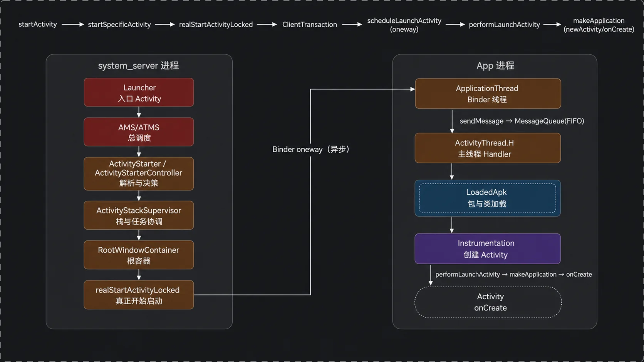Select the ClientTransaction step label
The width and height of the screenshot is (644, 362).
pyautogui.click(x=310, y=25)
